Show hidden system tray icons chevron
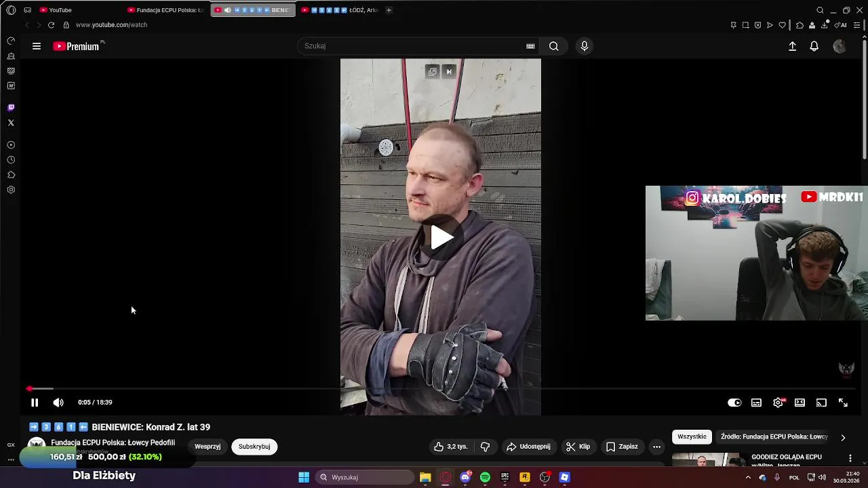The width and height of the screenshot is (868, 488). 748,477
